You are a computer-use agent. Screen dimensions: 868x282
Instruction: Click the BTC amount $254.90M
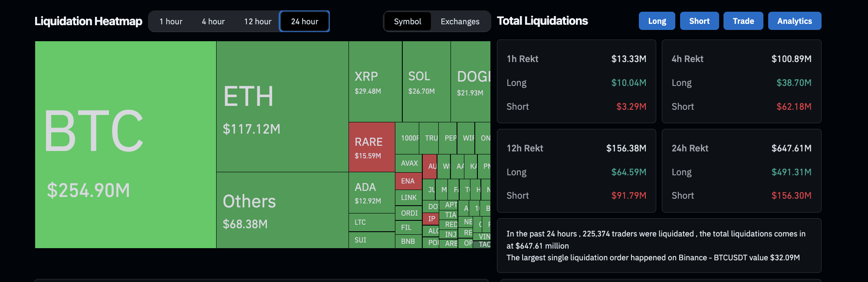point(89,190)
